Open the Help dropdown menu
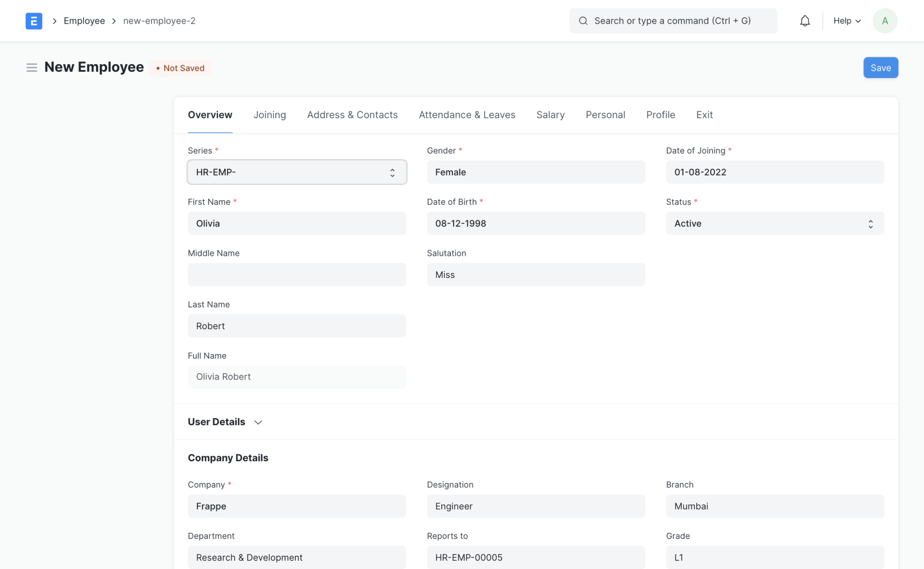 (x=847, y=21)
